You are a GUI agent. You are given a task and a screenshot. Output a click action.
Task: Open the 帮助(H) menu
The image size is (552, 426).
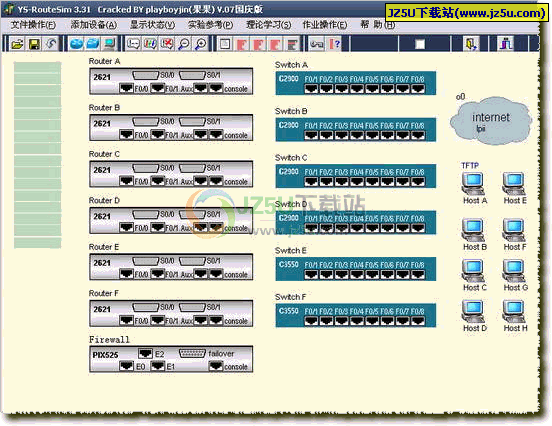(378, 25)
